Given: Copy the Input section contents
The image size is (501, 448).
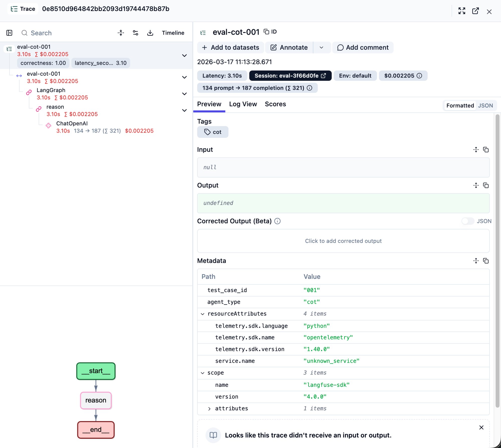Looking at the screenshot, I should click(x=486, y=150).
